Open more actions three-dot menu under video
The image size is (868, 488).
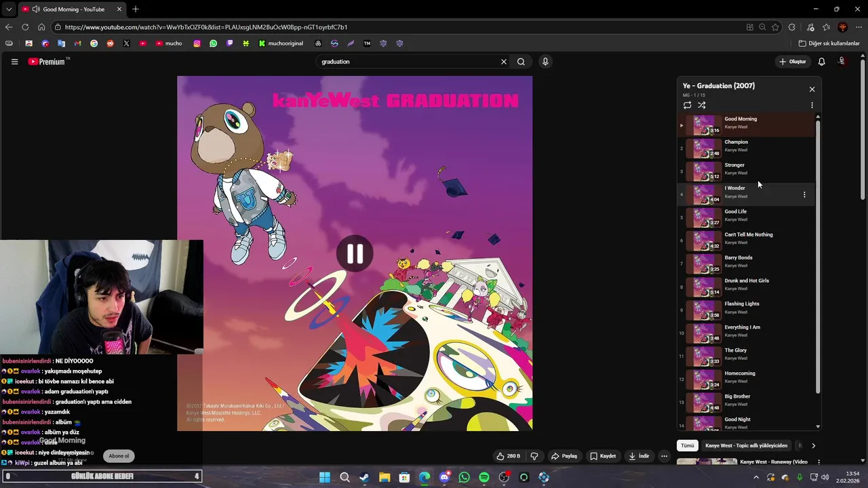pyautogui.click(x=665, y=456)
